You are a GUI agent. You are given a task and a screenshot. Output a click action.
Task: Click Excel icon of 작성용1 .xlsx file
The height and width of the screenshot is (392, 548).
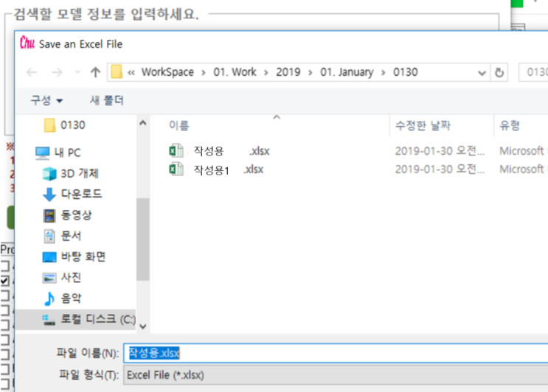pyautogui.click(x=176, y=169)
